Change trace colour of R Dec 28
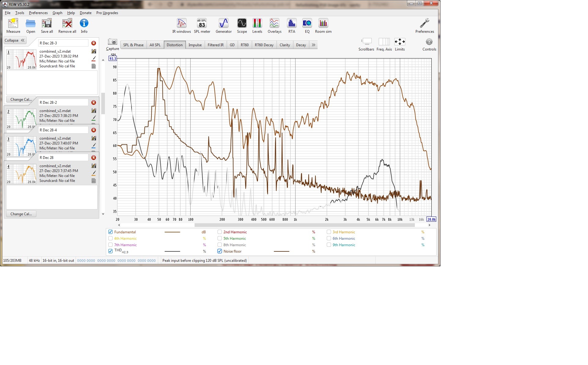588x365 pixels. (94, 173)
